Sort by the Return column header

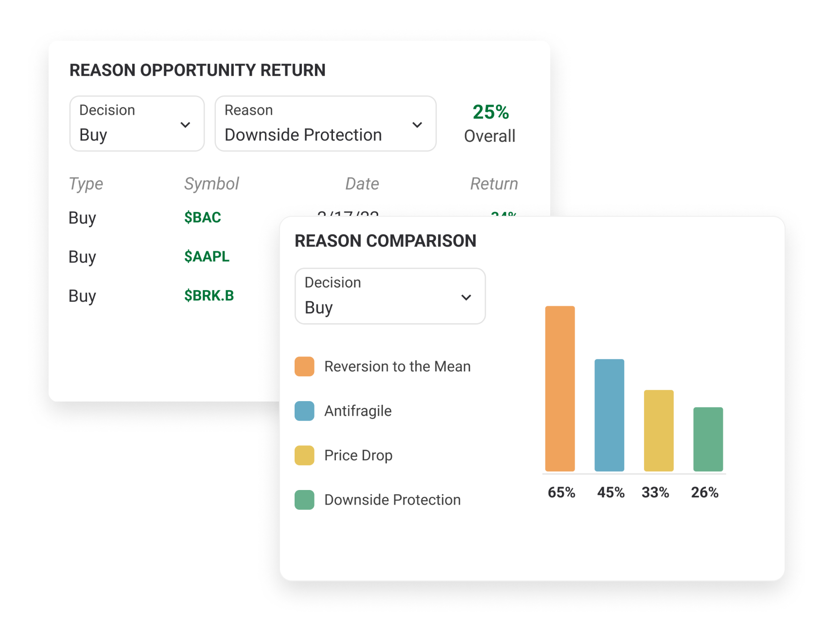(x=494, y=184)
